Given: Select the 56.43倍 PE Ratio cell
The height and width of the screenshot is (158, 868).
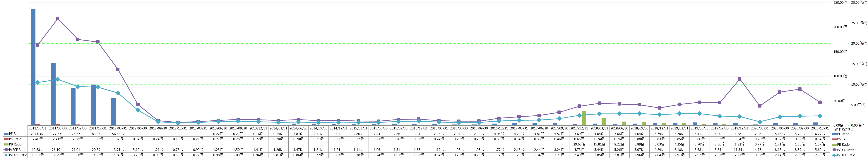Looking at the screenshot, I should [118, 134].
